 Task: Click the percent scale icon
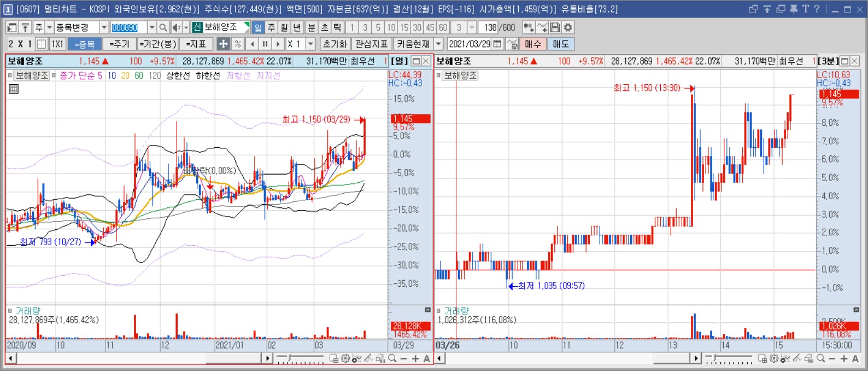pos(237,44)
